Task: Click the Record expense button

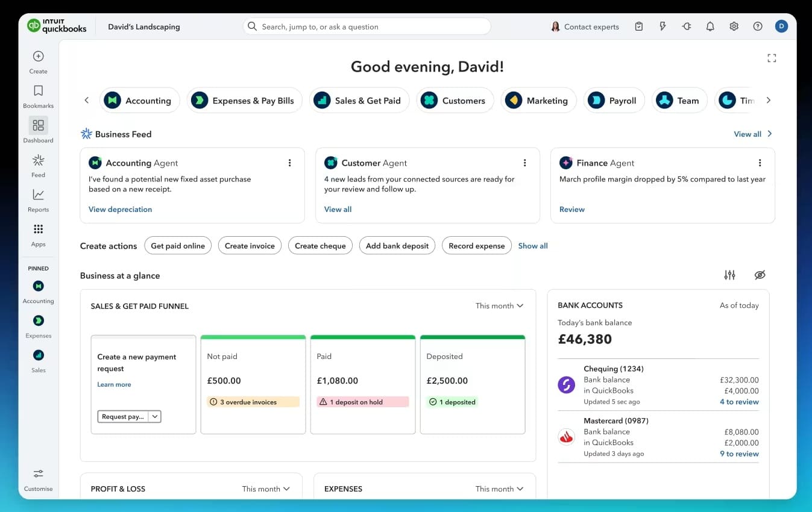Action: (x=477, y=246)
